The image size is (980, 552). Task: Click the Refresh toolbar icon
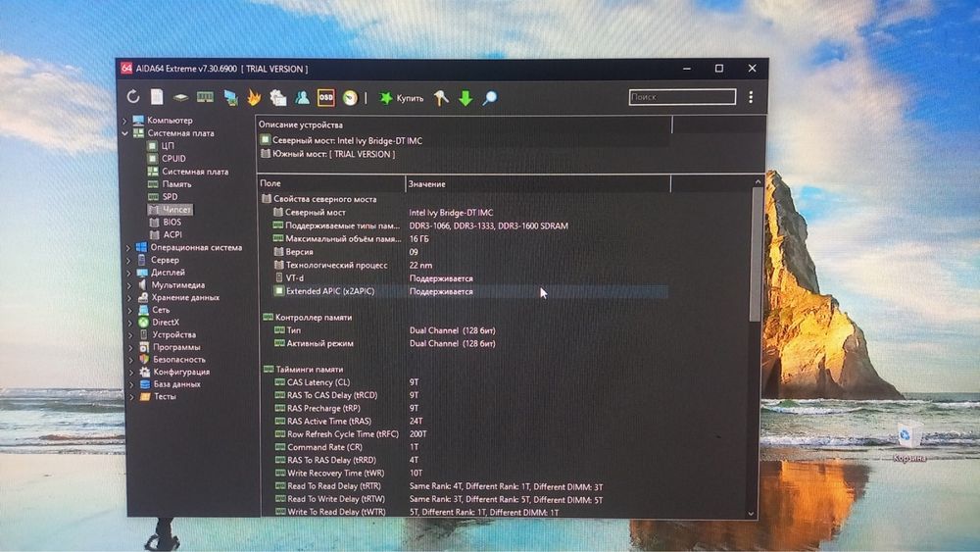coord(133,97)
